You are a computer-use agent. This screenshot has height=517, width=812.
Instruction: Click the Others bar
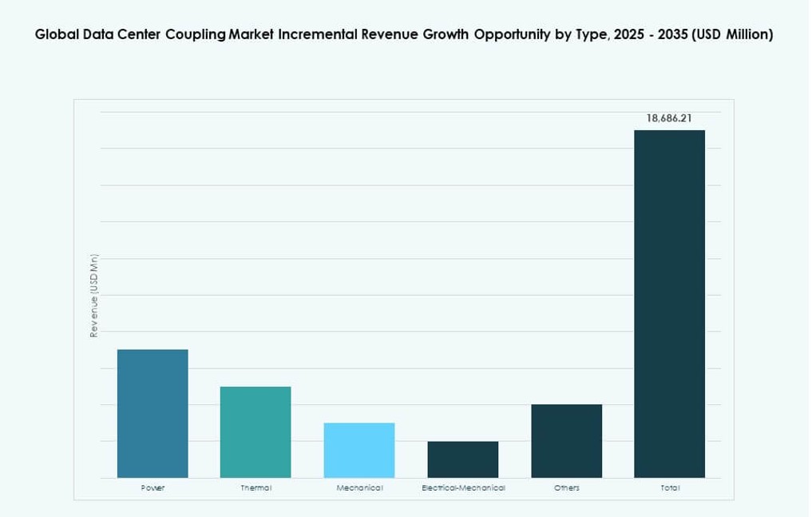tap(567, 439)
